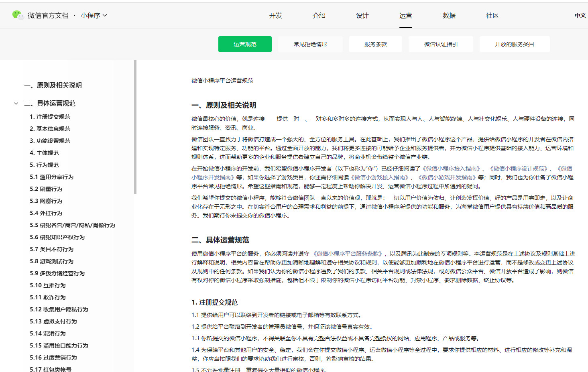Open 1. 注册提交规范 in sidebar
The height and width of the screenshot is (372, 588).
[50, 117]
